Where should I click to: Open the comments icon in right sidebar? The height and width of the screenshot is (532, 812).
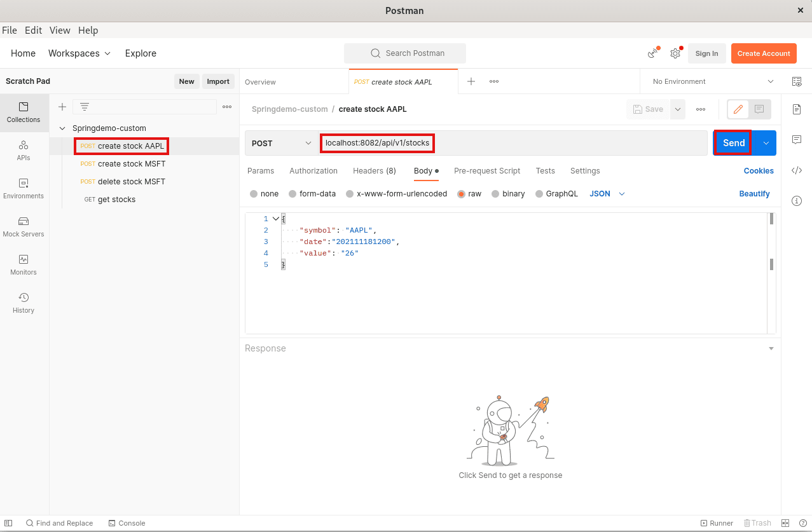pos(797,140)
